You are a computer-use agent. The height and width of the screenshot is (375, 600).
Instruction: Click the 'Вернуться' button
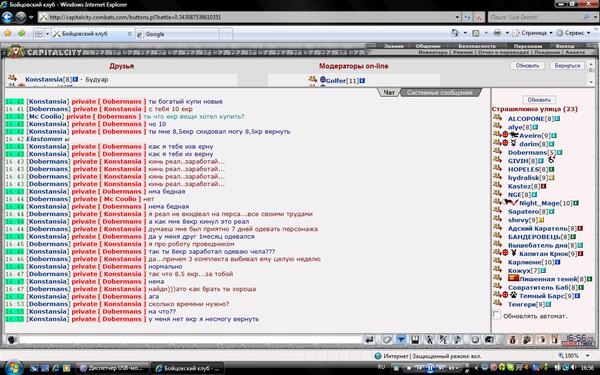(x=567, y=66)
